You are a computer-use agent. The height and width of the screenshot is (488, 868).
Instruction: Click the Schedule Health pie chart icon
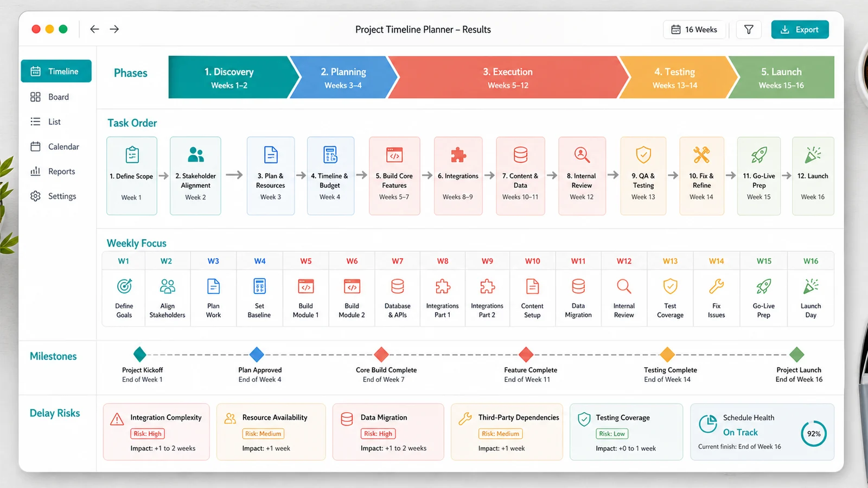point(708,423)
